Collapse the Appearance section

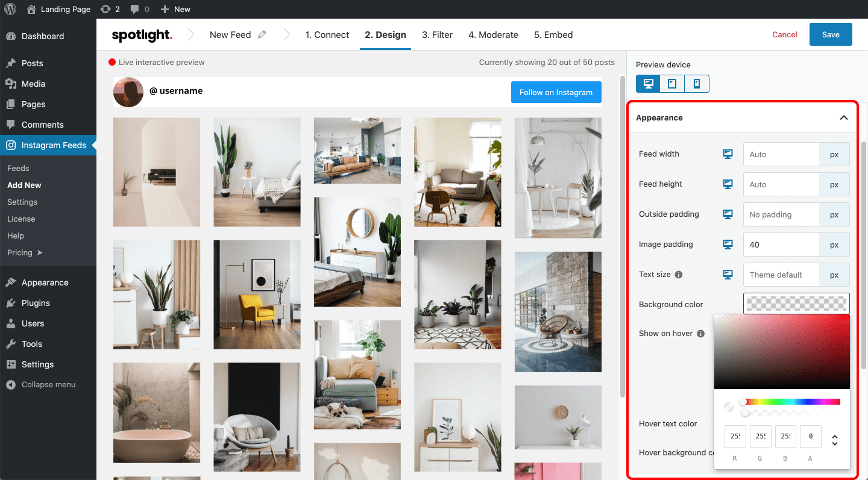(843, 118)
